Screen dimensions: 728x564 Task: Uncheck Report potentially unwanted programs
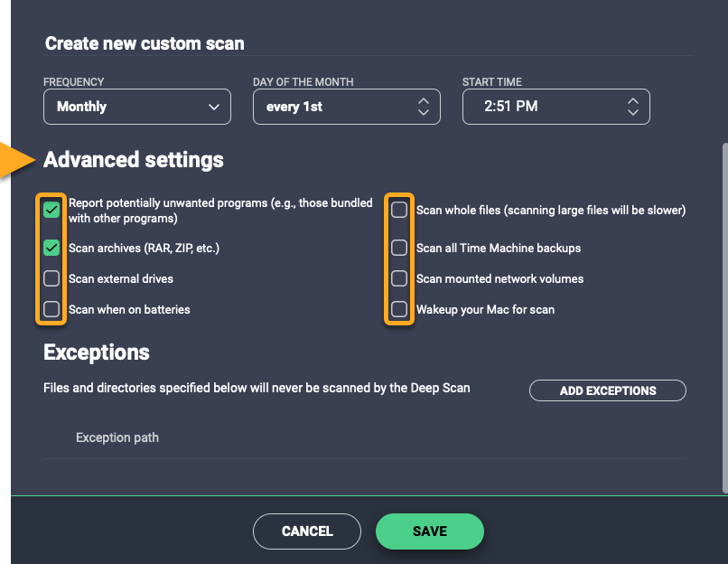click(x=52, y=211)
